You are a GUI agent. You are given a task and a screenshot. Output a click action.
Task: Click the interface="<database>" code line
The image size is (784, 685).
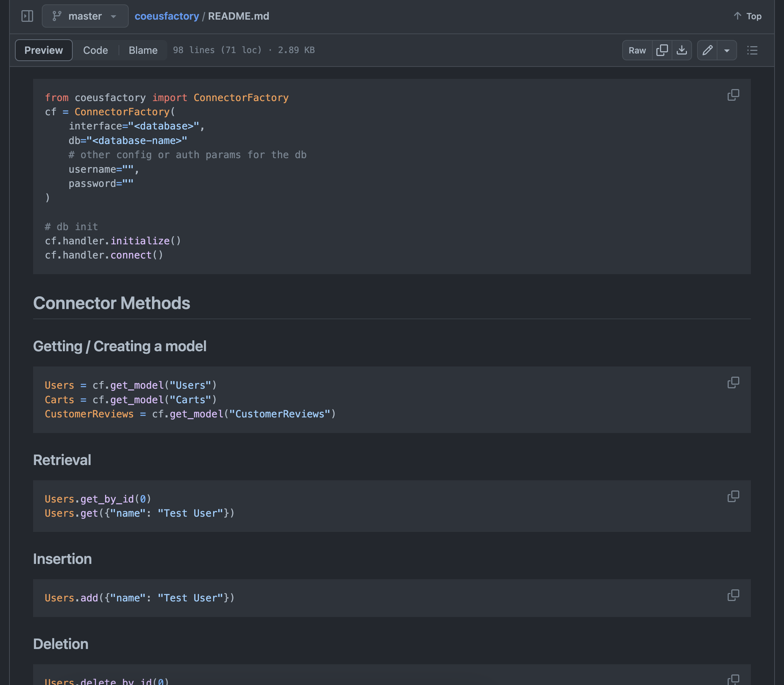click(x=137, y=126)
